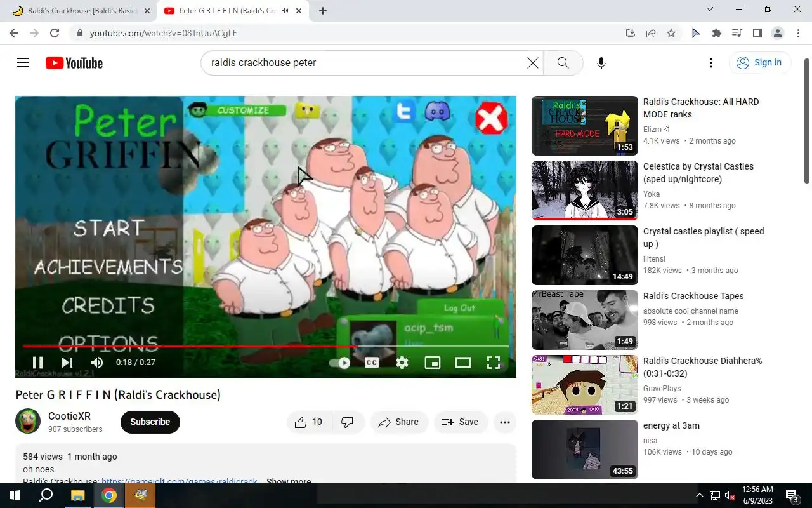Open Raldi's Crackhouse Tapes video title

[693, 296]
